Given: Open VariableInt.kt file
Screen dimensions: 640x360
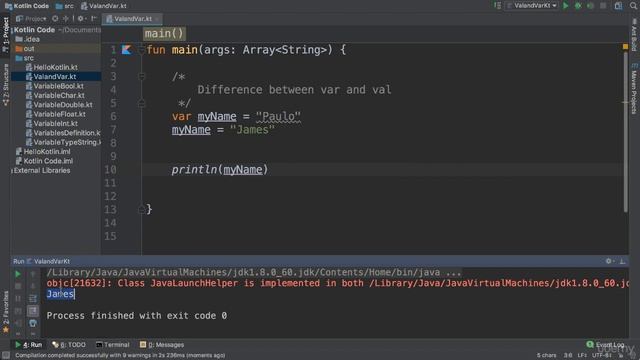Looking at the screenshot, I should tap(51, 124).
